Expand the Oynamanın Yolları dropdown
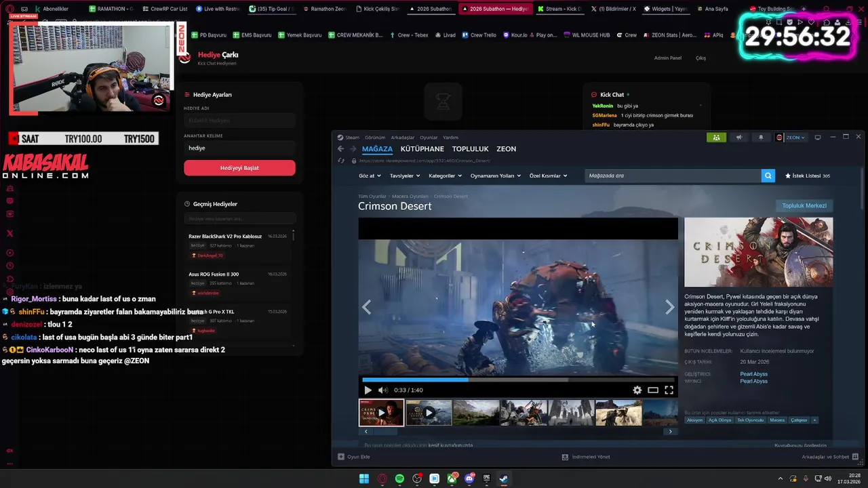Screen dimensions: 868x488 coord(495,176)
